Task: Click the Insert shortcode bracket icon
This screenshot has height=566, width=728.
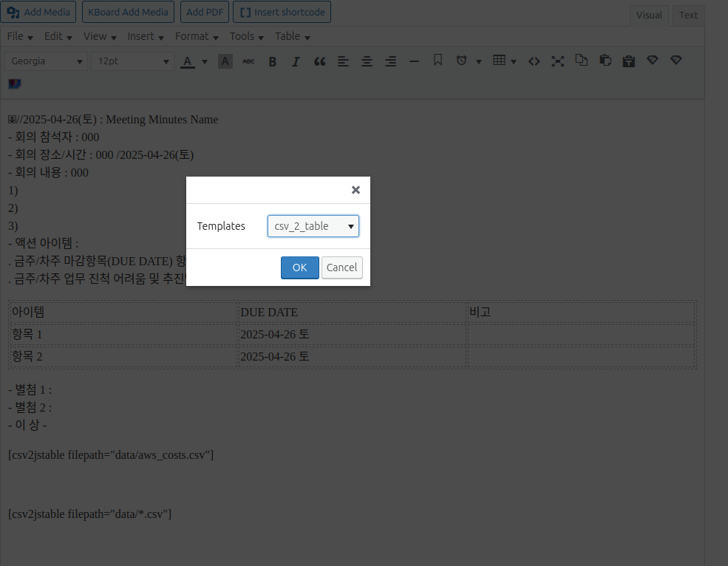Action: [x=245, y=13]
